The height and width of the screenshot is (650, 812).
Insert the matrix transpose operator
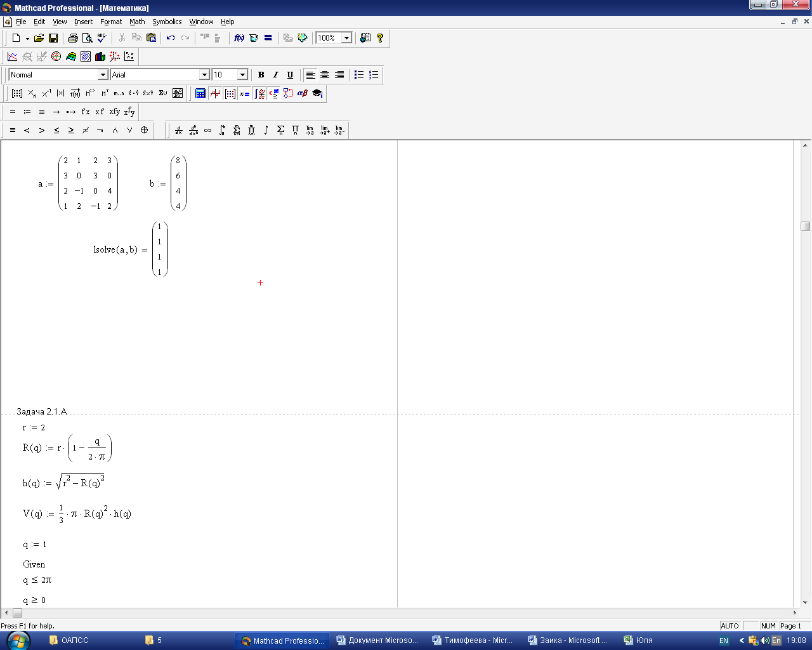105,93
